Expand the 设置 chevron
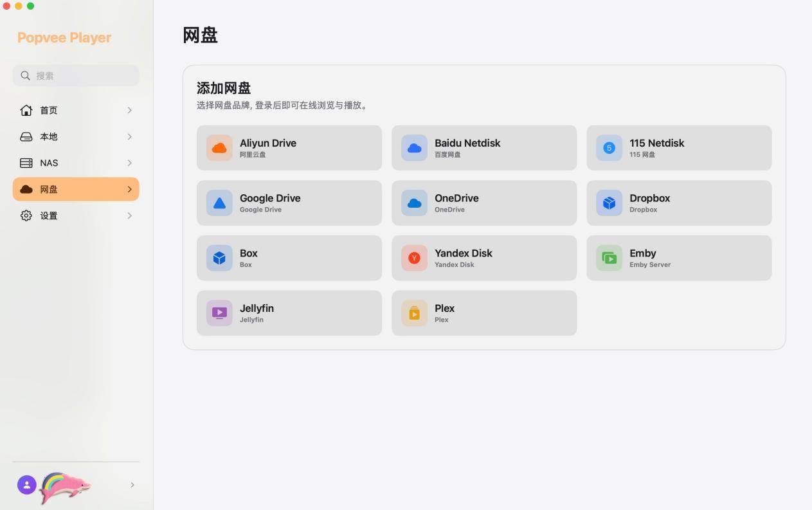The height and width of the screenshot is (510, 812). [x=129, y=215]
